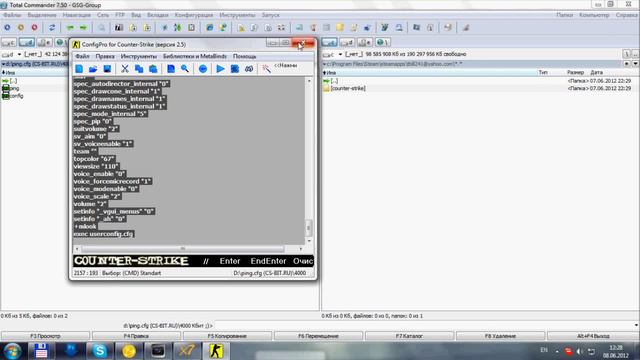Open the Файлы menu in Total Commander
This screenshot has width=640, height=360.
[x=12, y=15]
